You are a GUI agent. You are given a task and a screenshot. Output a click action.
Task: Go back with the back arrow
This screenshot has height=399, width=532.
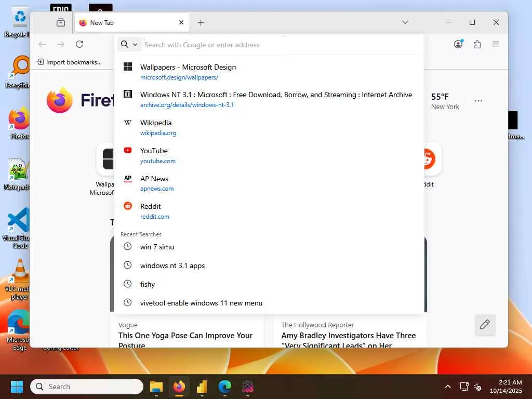(x=42, y=45)
